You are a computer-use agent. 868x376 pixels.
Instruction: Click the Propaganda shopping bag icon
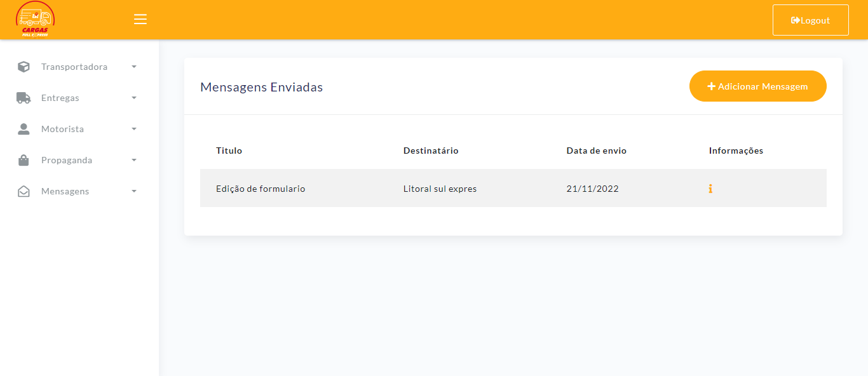tap(24, 160)
